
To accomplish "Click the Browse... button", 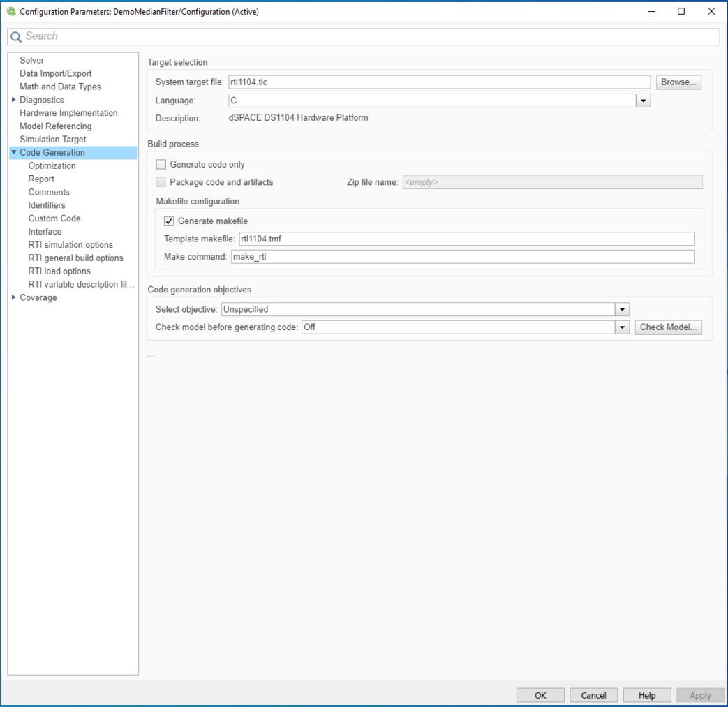I will pyautogui.click(x=678, y=82).
